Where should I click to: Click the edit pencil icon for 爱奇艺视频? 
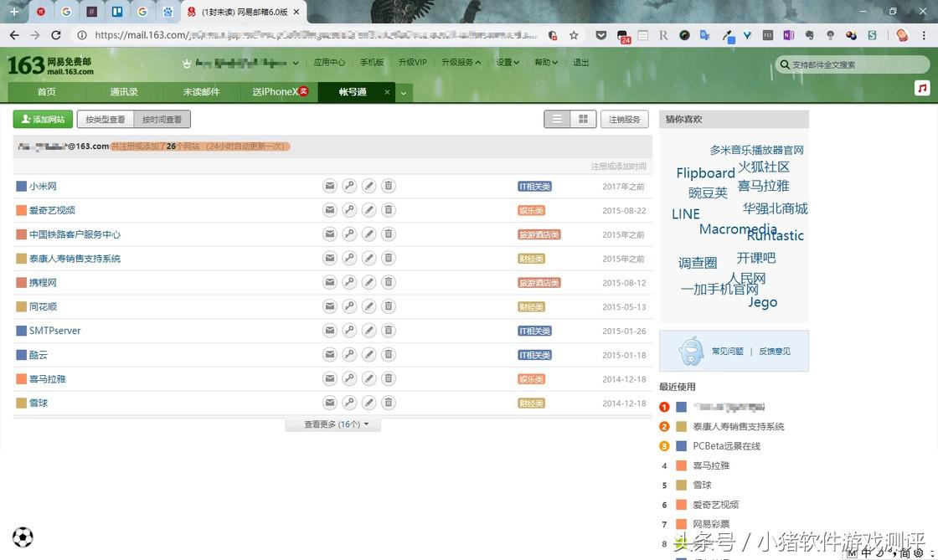click(x=369, y=210)
